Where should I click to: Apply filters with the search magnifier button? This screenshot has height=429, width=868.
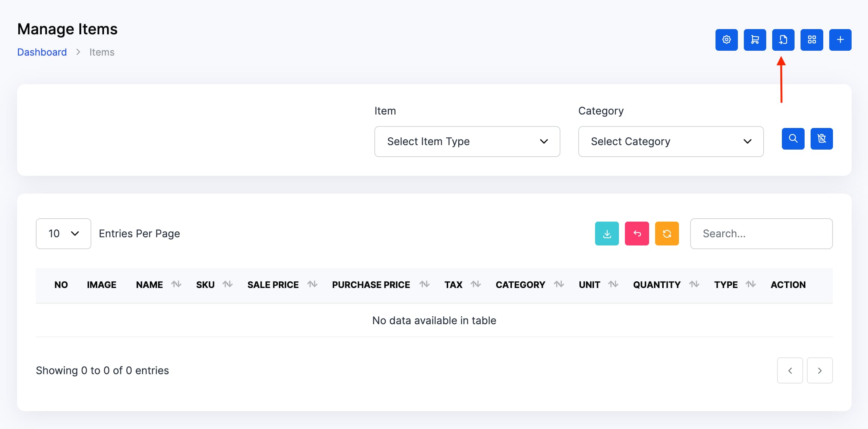point(793,139)
